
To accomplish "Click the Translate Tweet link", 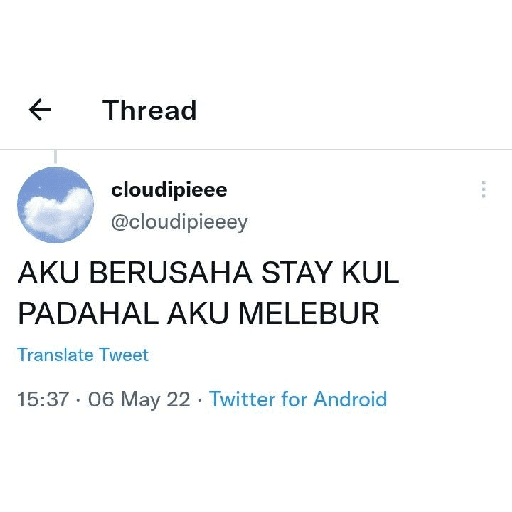I will point(83,355).
